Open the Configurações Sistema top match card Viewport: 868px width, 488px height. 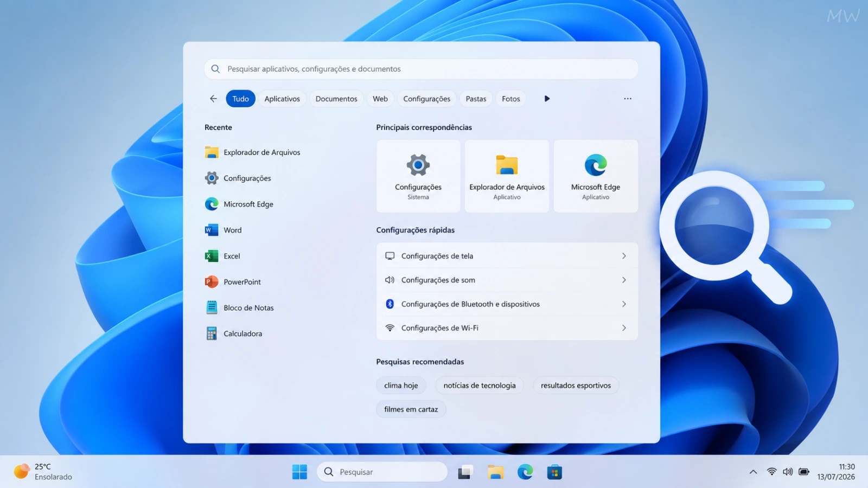[x=418, y=176]
